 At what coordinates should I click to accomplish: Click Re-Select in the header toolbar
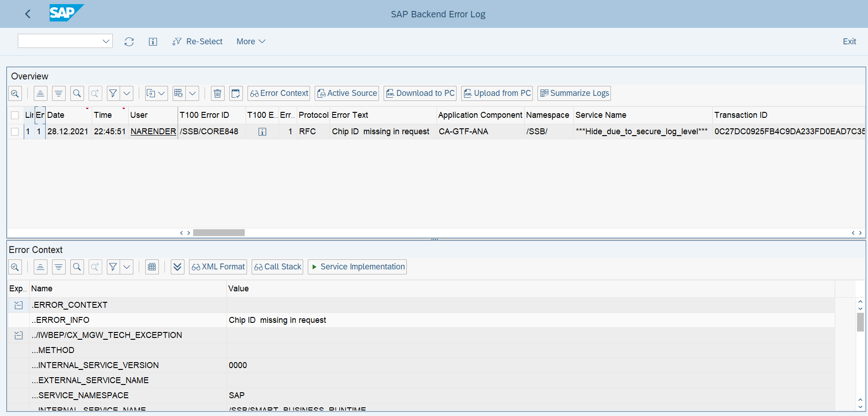tap(197, 41)
